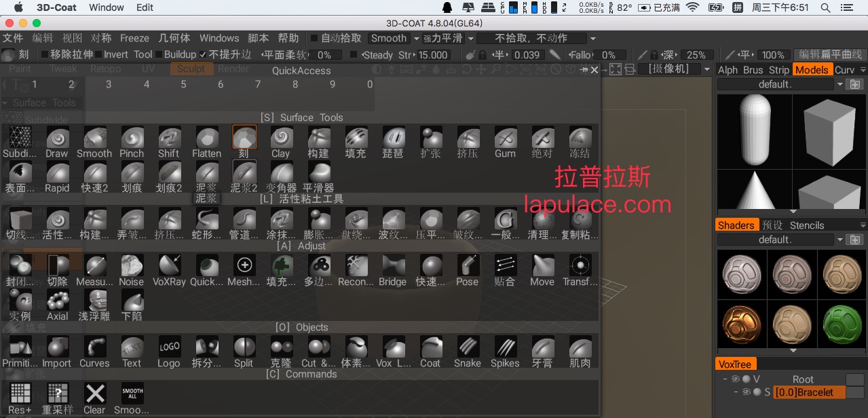Toggle visibility of the Root layer
Image resolution: width=868 pixels, height=418 pixels.
click(736, 379)
